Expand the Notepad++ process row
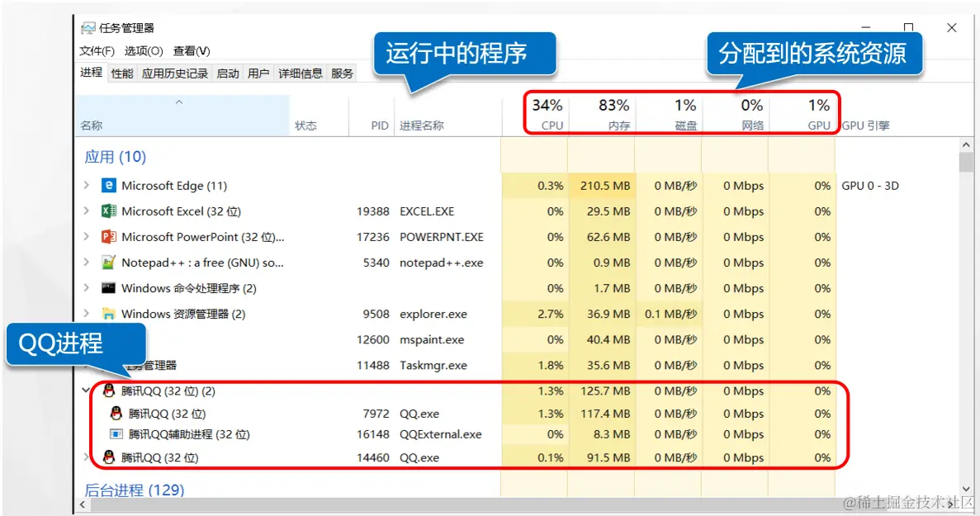This screenshot has height=516, width=980. [86, 262]
